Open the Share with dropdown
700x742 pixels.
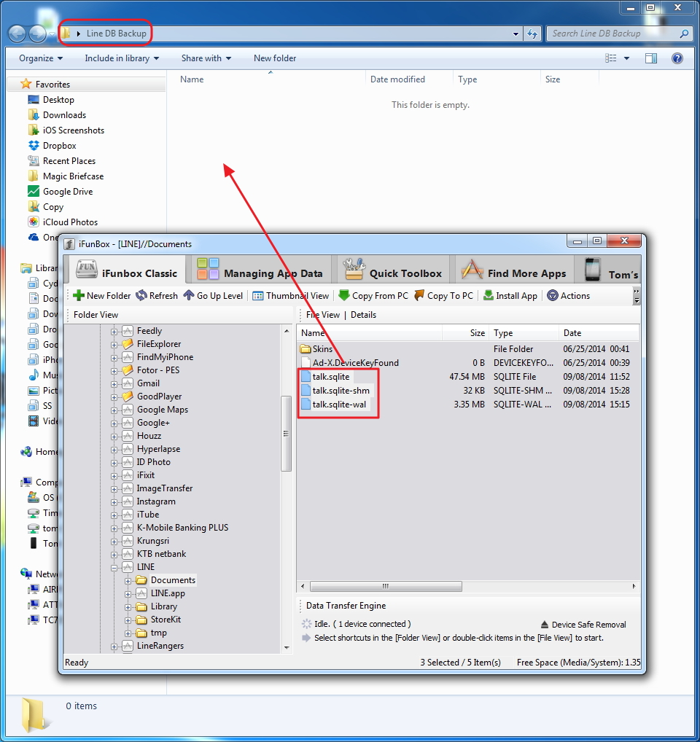[x=206, y=58]
